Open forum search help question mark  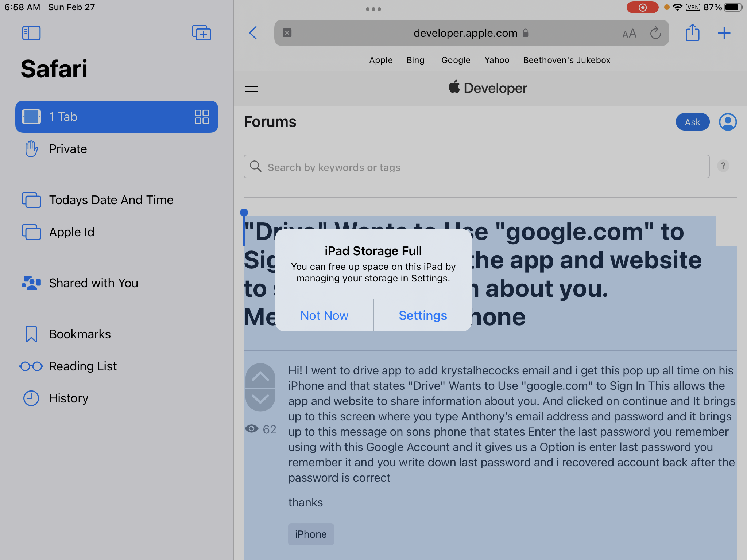click(723, 166)
